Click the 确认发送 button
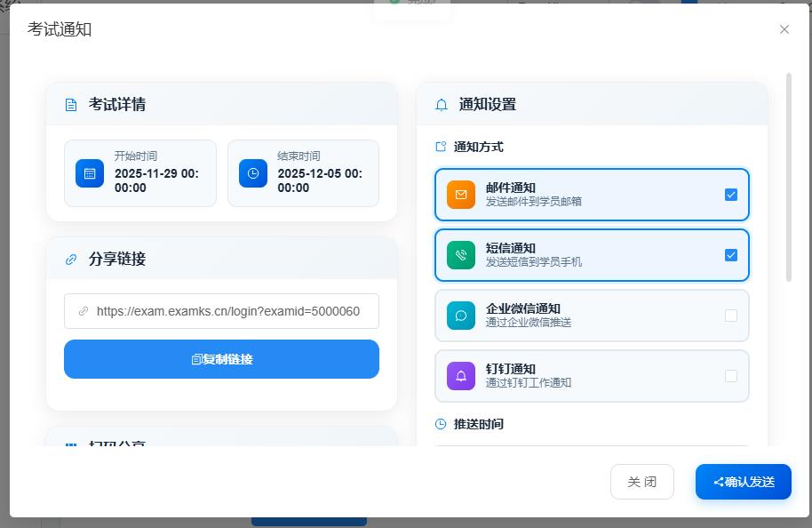The height and width of the screenshot is (528, 812). [x=744, y=482]
